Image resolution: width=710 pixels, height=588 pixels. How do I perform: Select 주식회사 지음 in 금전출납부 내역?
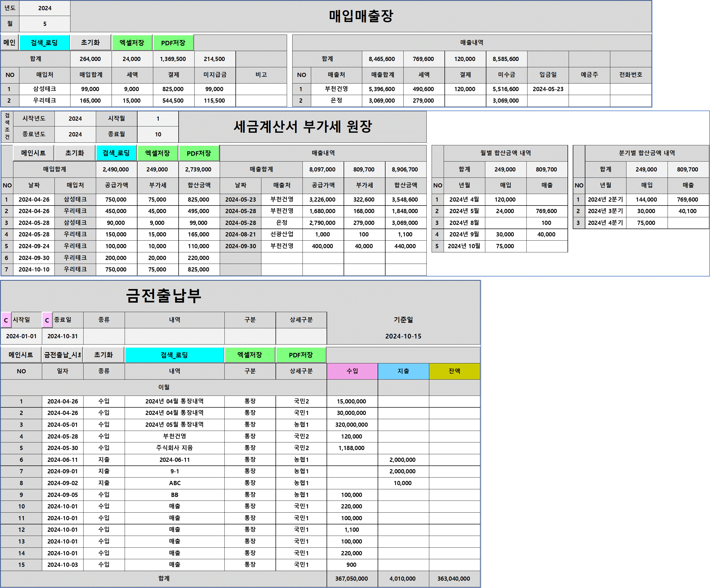[x=174, y=448]
